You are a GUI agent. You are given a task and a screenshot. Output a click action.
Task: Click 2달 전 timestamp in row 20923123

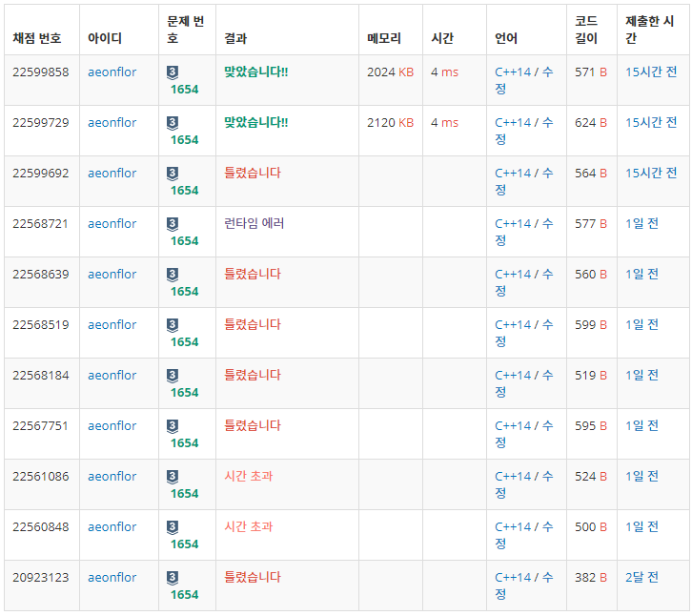click(x=641, y=578)
